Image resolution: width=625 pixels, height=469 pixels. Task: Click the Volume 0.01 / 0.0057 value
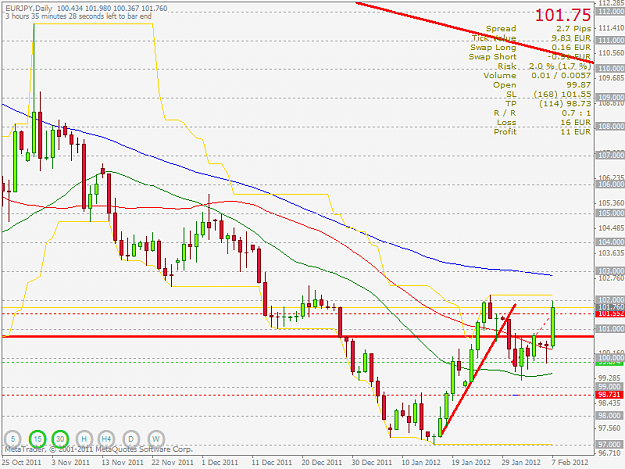[x=561, y=76]
